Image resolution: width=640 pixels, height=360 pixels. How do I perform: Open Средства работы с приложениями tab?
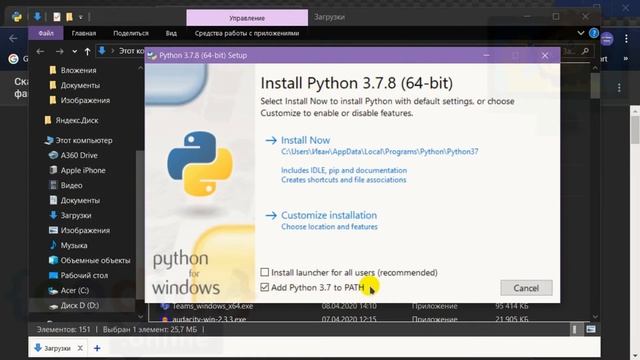(x=247, y=33)
